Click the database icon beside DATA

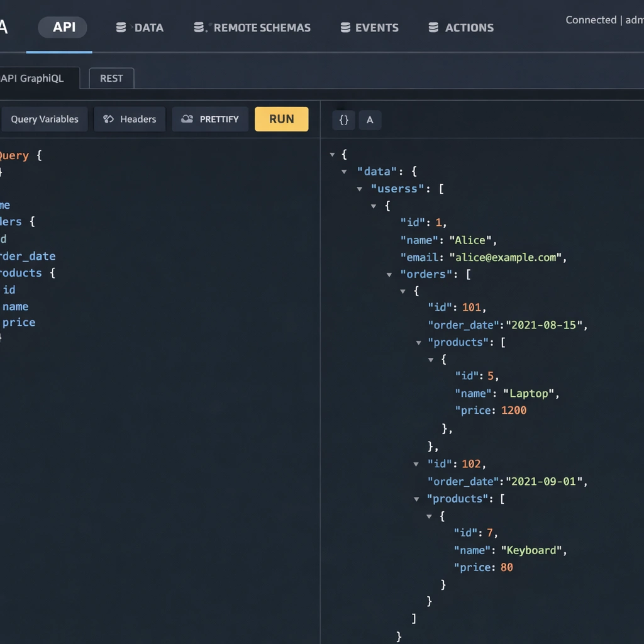(x=121, y=28)
